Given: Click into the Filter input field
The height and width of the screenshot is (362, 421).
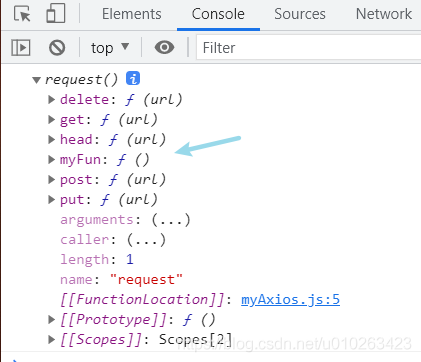Looking at the screenshot, I should [308, 47].
